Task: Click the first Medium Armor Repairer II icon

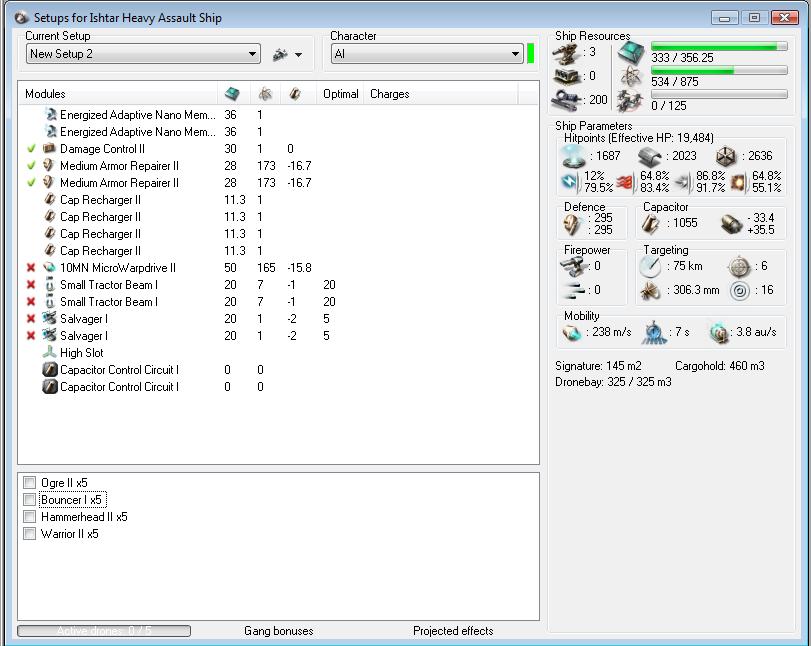Action: [x=49, y=166]
